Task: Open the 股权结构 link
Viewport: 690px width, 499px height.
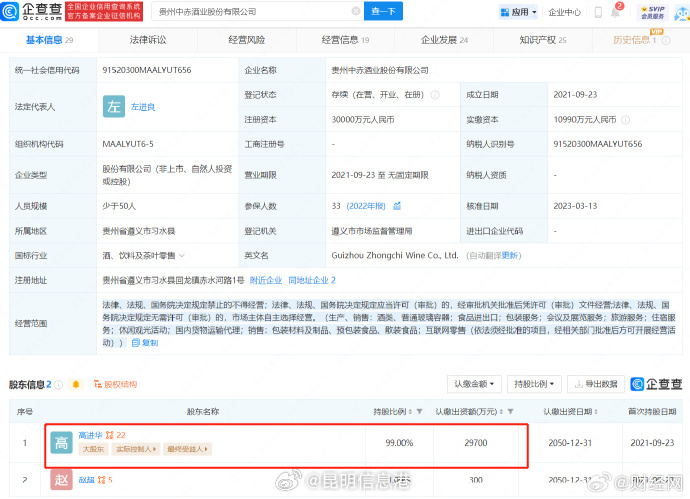Action: (x=116, y=385)
